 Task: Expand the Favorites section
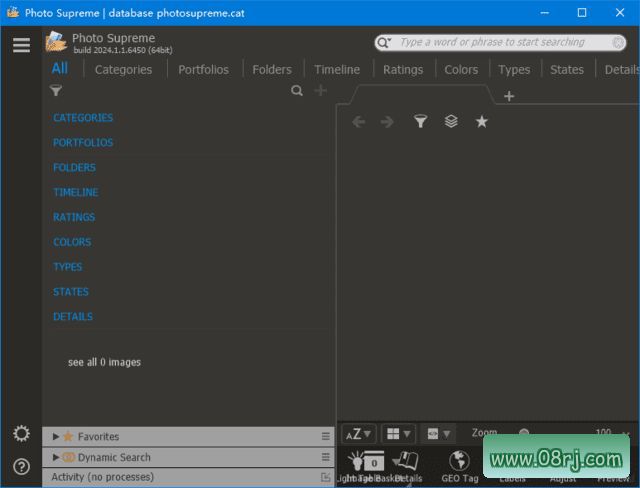click(56, 437)
